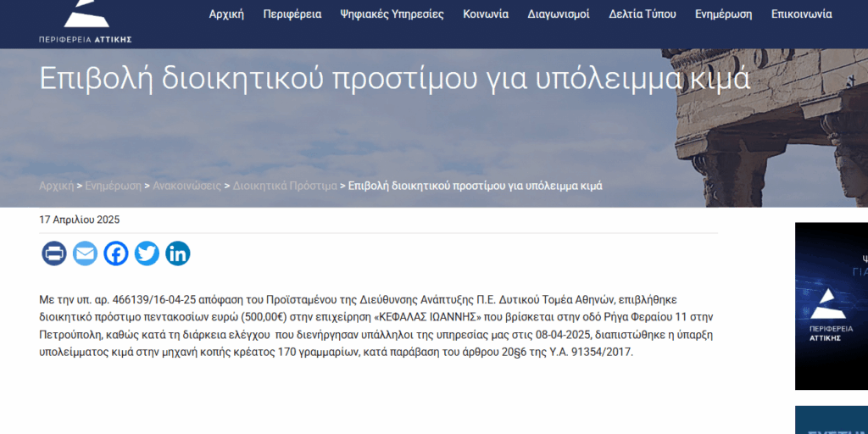The height and width of the screenshot is (434, 868).
Task: Select the Κοινωνία menu item
Action: [486, 14]
